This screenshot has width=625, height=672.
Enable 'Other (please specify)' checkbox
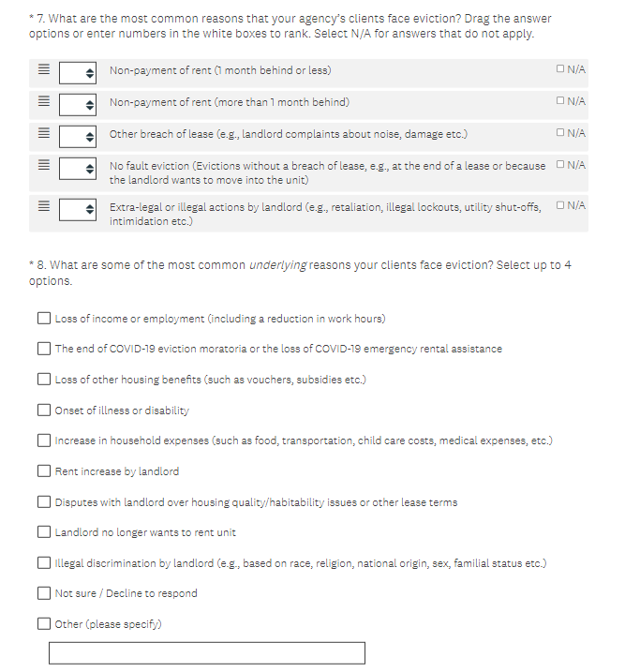click(44, 624)
